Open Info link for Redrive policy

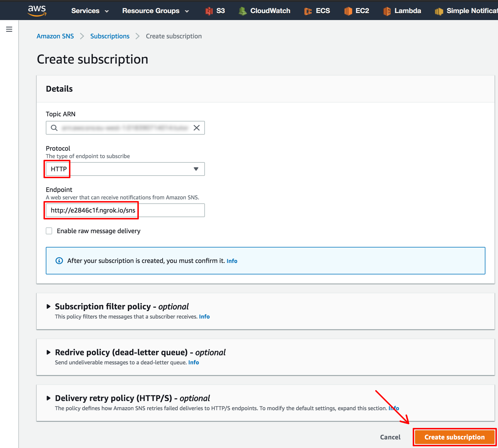coord(193,362)
